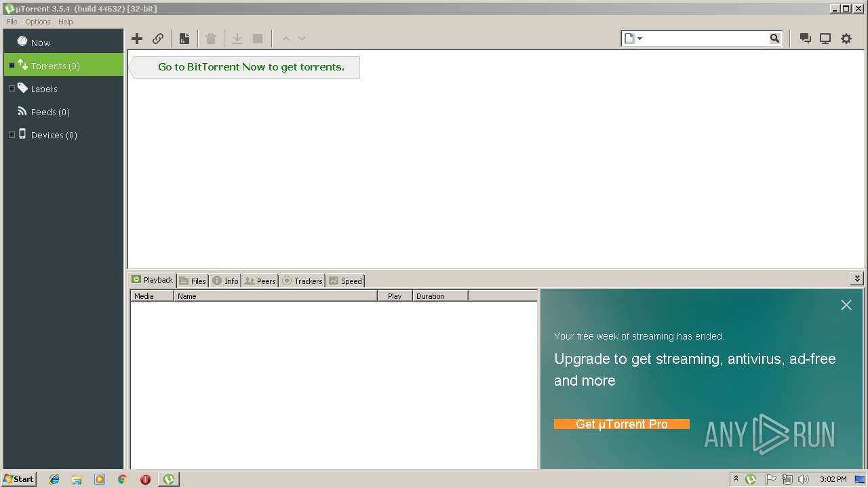868x488 pixels.
Task: Open Preferences gear icon
Action: click(x=846, y=39)
